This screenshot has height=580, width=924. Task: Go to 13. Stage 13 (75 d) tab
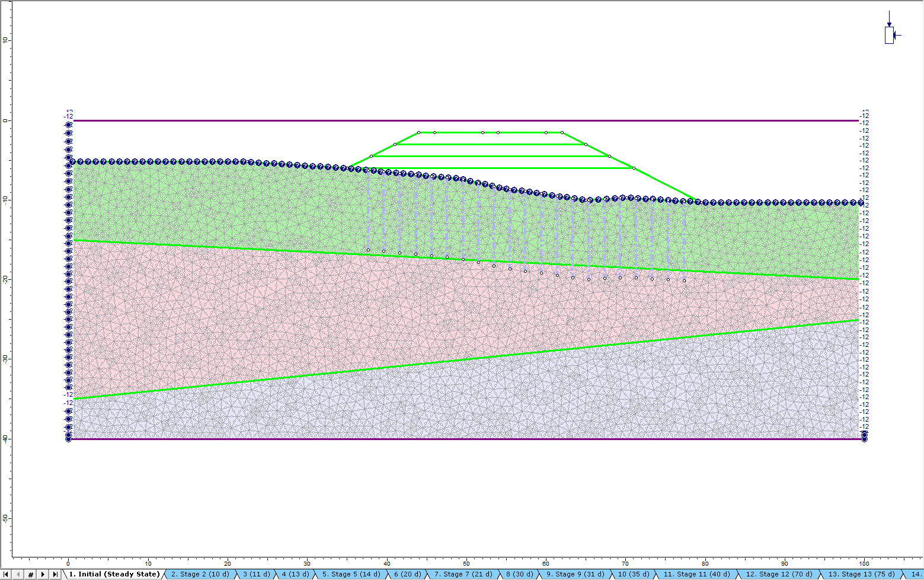pyautogui.click(x=861, y=574)
